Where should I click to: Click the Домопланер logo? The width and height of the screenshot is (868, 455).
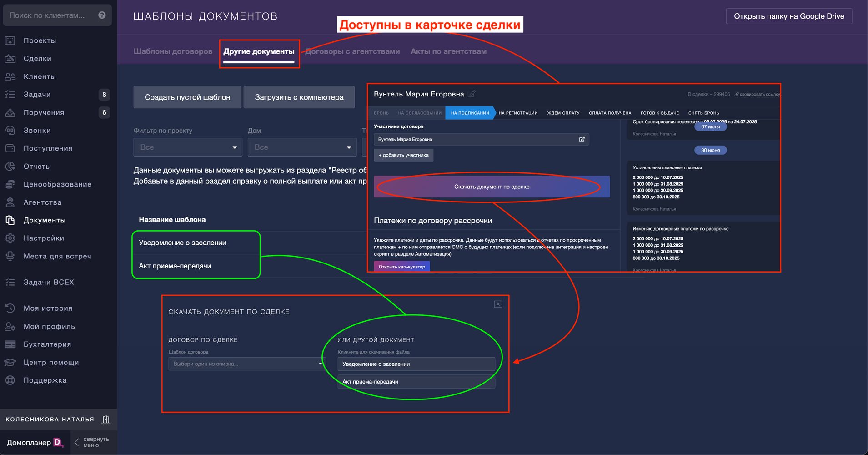coord(35,442)
